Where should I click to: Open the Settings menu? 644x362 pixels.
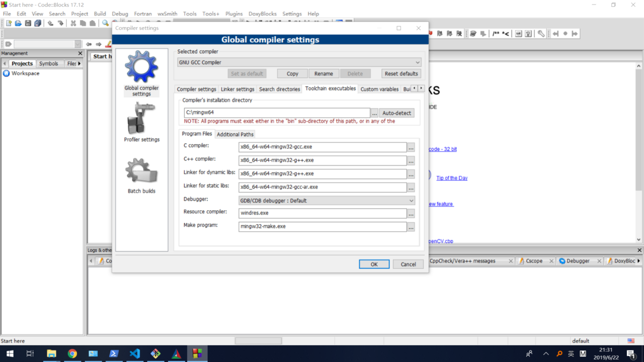(292, 14)
